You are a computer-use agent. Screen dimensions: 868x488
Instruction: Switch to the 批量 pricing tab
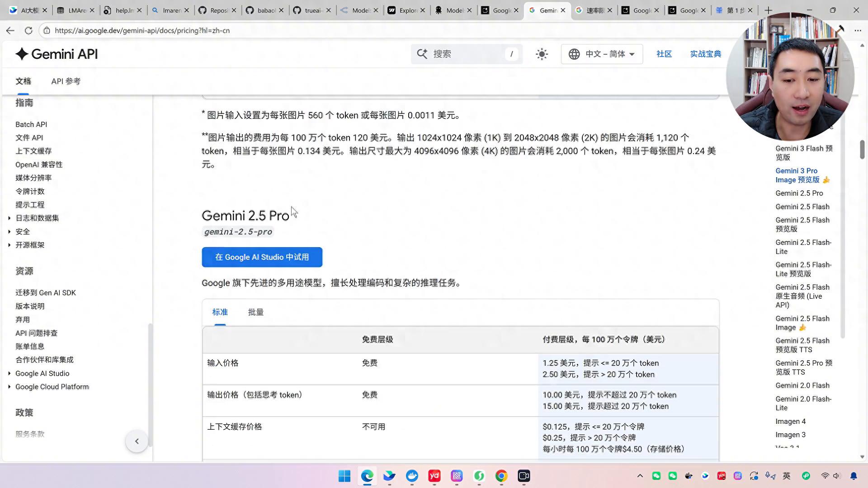(x=255, y=312)
